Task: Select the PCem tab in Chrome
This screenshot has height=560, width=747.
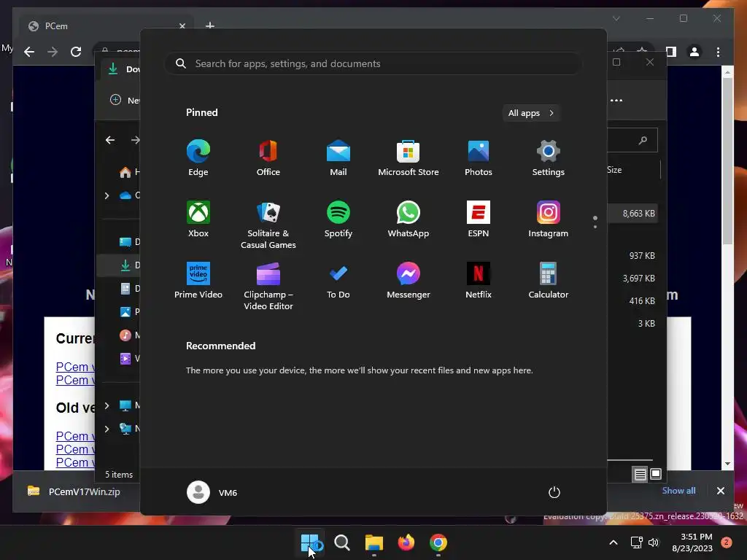Action: point(106,26)
